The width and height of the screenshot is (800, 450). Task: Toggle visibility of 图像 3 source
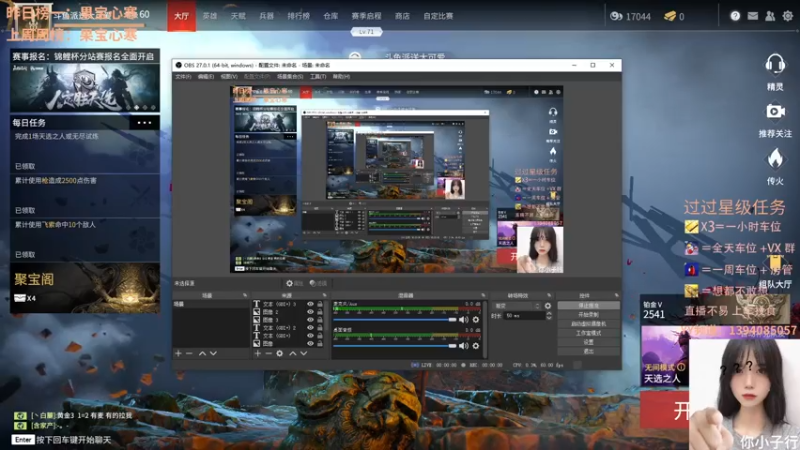pos(310,320)
